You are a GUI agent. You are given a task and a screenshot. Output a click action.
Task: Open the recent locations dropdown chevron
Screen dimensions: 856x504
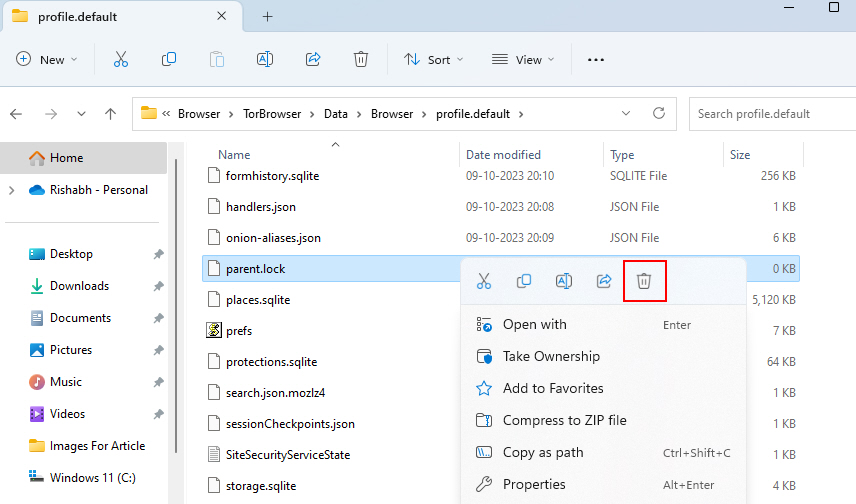point(81,114)
